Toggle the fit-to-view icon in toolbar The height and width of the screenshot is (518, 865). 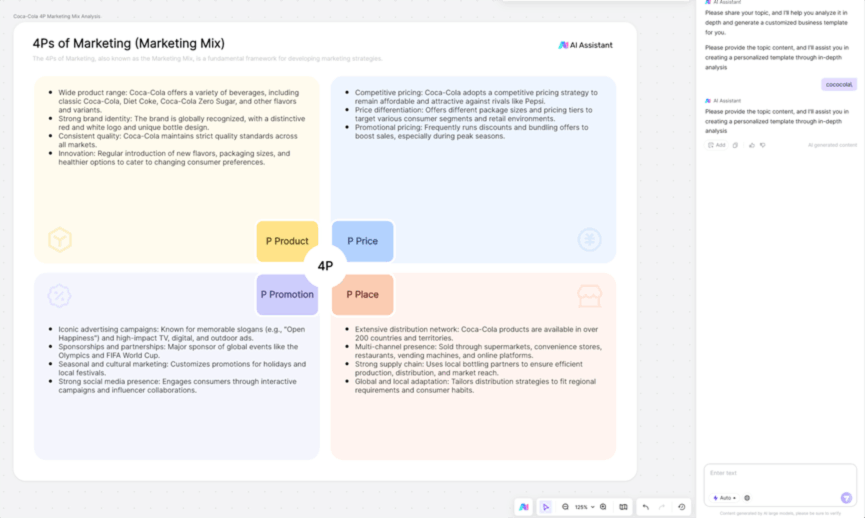pos(624,507)
